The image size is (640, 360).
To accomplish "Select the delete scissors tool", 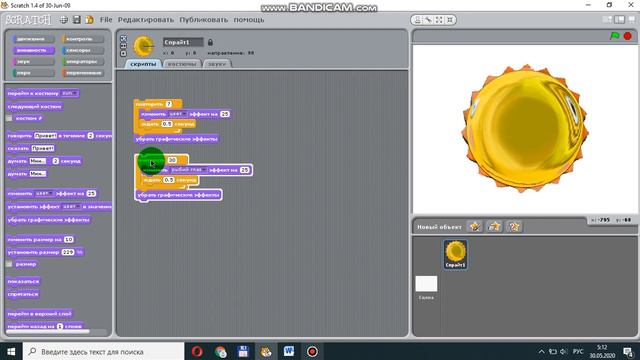I will click(428, 20).
